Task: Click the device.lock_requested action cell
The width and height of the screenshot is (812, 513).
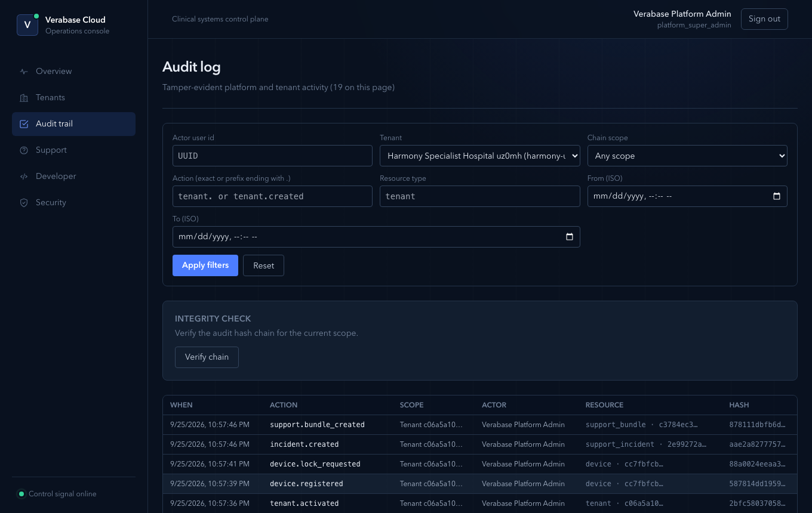Action: [x=315, y=464]
